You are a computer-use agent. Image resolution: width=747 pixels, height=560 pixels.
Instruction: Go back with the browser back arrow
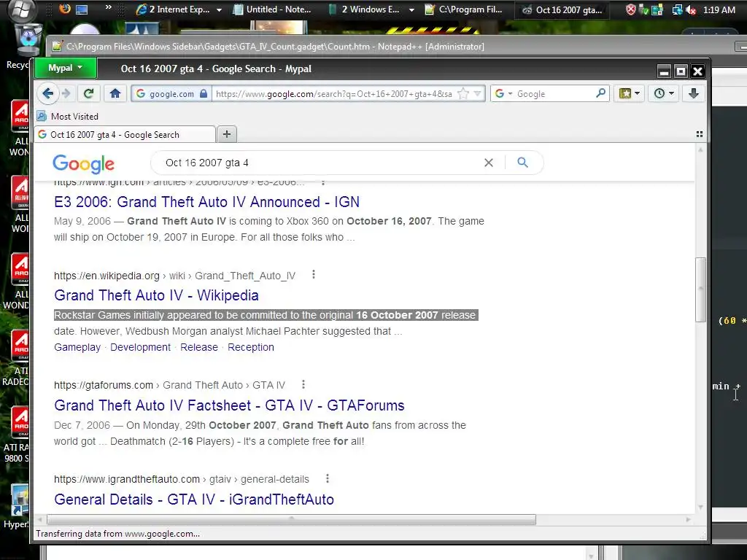[47, 93]
